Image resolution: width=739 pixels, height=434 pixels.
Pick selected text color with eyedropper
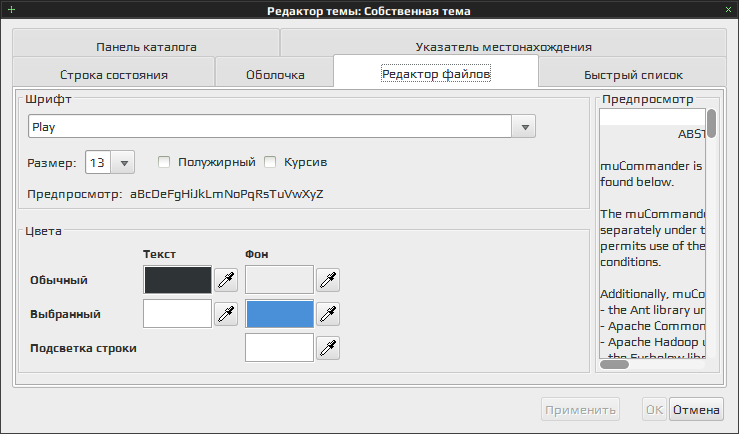226,314
